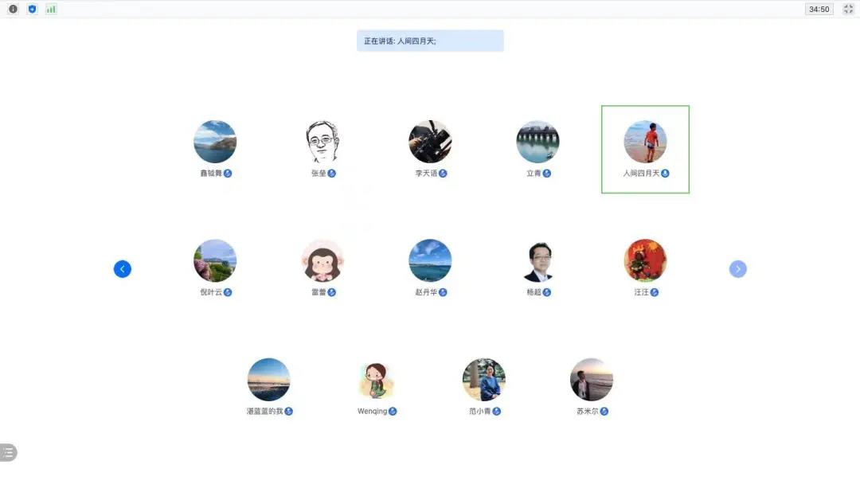Exit full screen using top-right icon
The image size is (860, 504).
(848, 10)
